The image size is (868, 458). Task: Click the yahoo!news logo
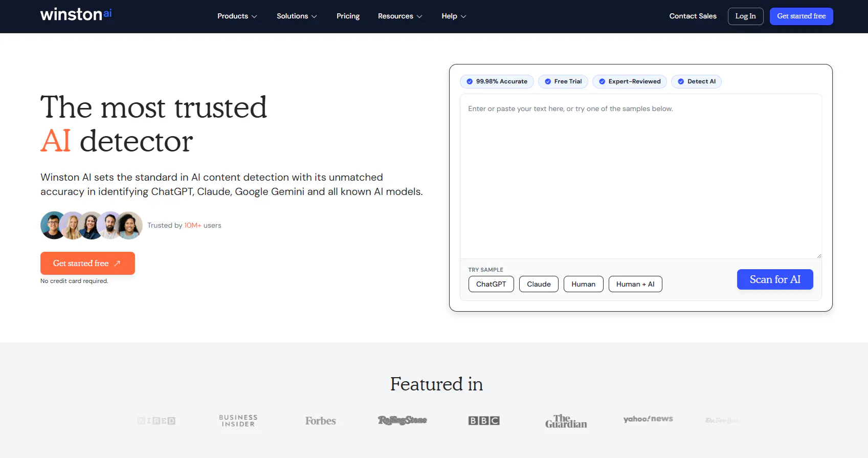(648, 419)
